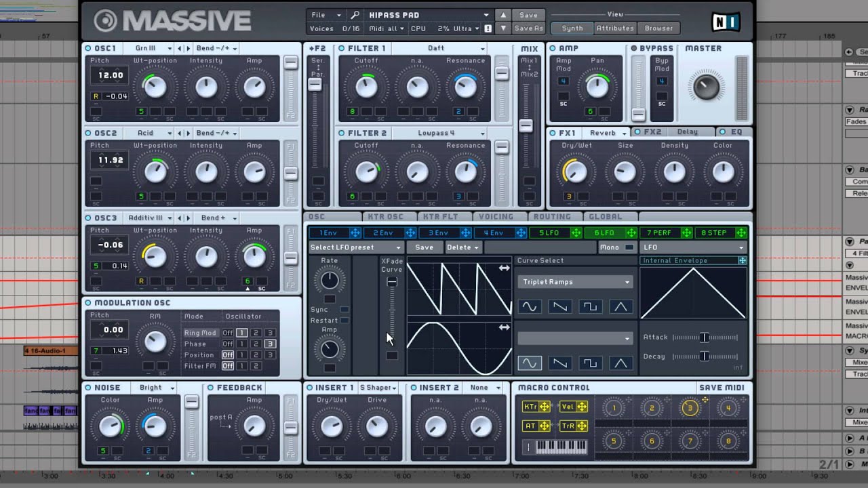
Task: Click the Vel macro drag handle icon
Action: pyautogui.click(x=582, y=407)
